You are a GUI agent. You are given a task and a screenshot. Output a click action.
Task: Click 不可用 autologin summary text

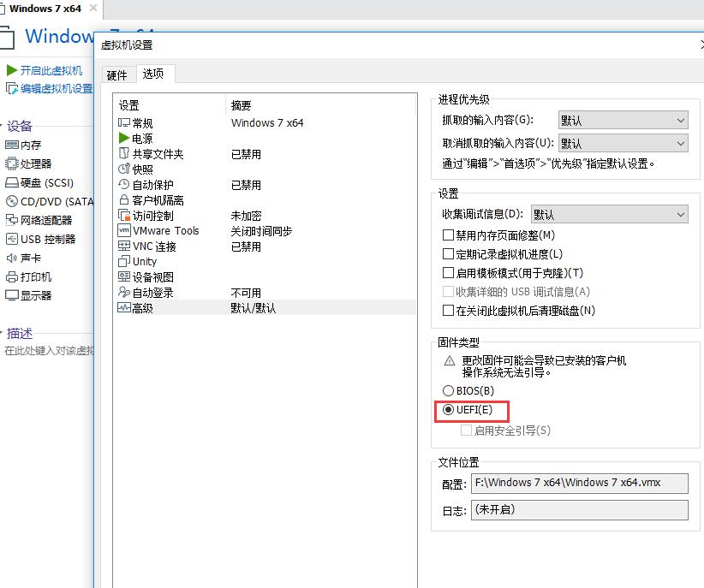(x=246, y=293)
